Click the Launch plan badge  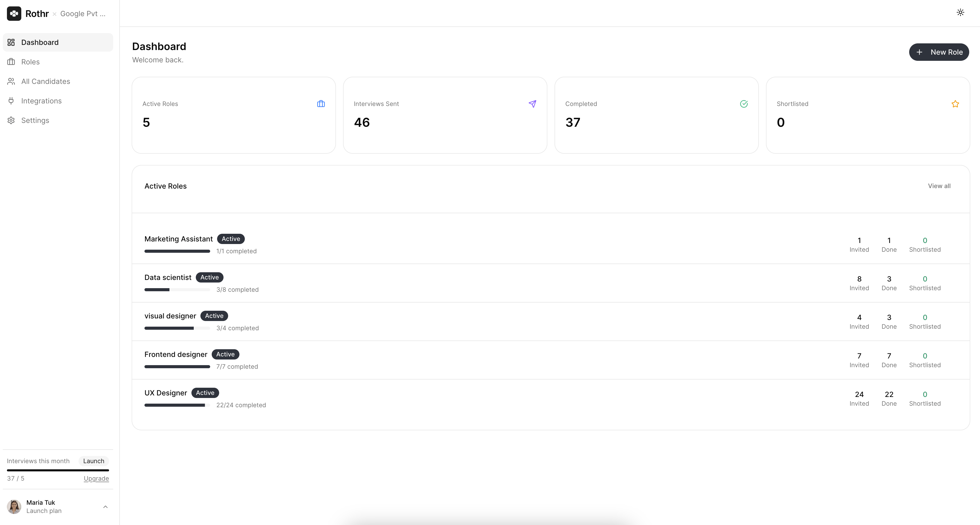click(x=94, y=461)
